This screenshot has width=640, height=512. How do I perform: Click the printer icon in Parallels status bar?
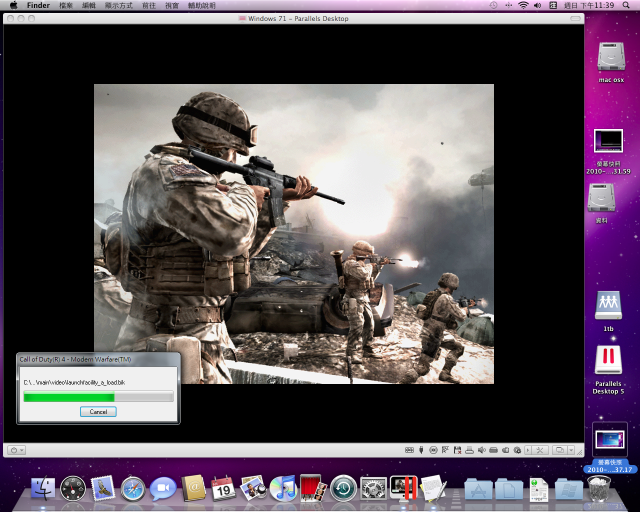469,450
